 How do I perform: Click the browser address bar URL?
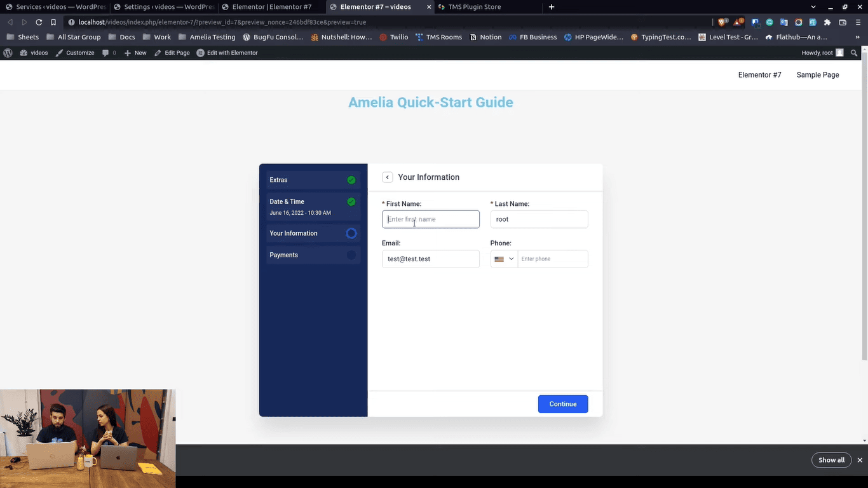(x=222, y=22)
